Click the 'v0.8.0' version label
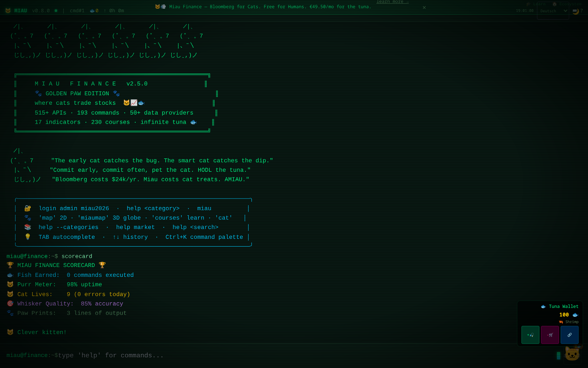This screenshot has width=588, height=368. click(41, 11)
